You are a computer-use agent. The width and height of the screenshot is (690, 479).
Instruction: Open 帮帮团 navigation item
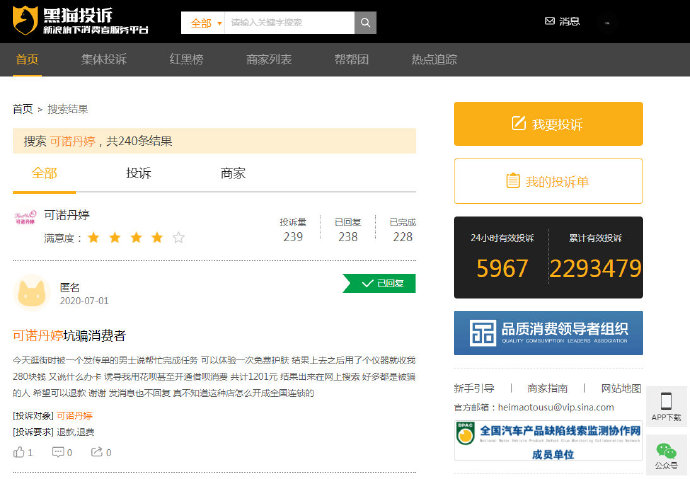coord(351,59)
